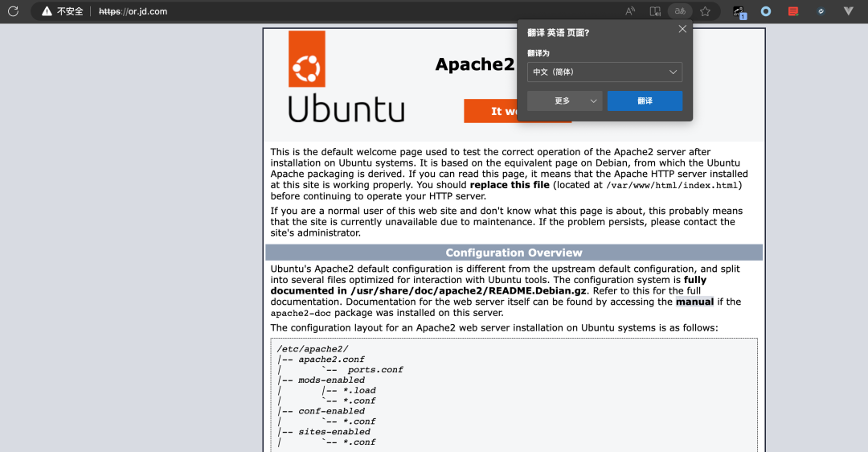Open the 中文（简体）language dropdown
The width and height of the screenshot is (868, 452).
point(604,72)
